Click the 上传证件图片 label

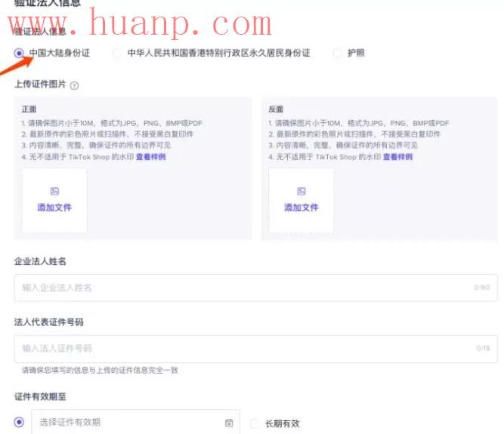click(x=40, y=84)
